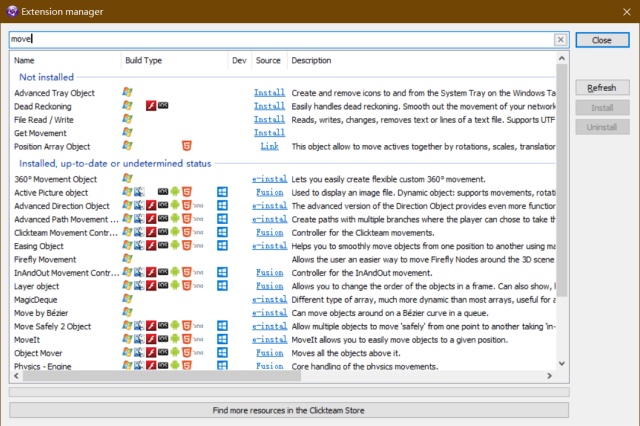Viewport: 640px width, 426px height.
Task: Click the greyed-out Install button on the right
Action: tap(602, 108)
